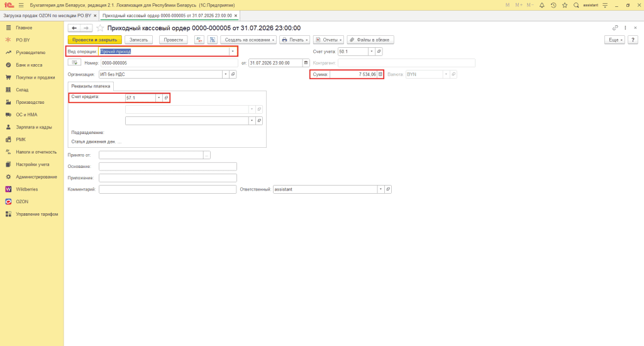Open notifications bell in title bar
The height and width of the screenshot is (346, 644).
(x=541, y=5)
